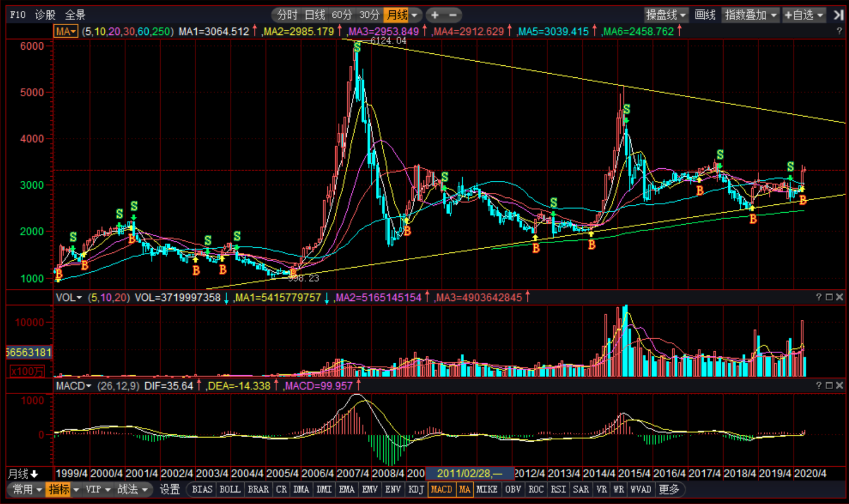Click the help question mark for MA panel
This screenshot has width=849, height=504.
[839, 31]
